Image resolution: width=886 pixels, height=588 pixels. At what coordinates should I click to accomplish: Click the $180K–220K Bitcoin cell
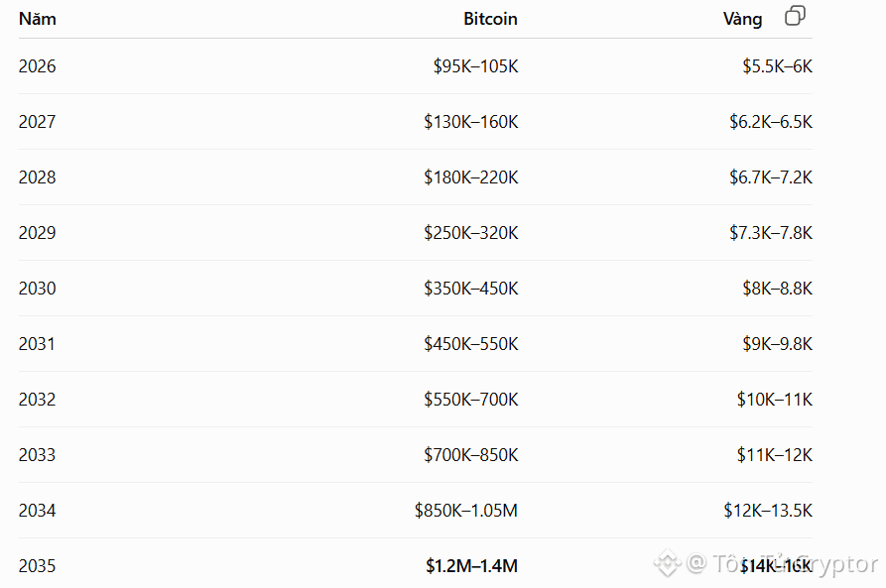pos(470,176)
